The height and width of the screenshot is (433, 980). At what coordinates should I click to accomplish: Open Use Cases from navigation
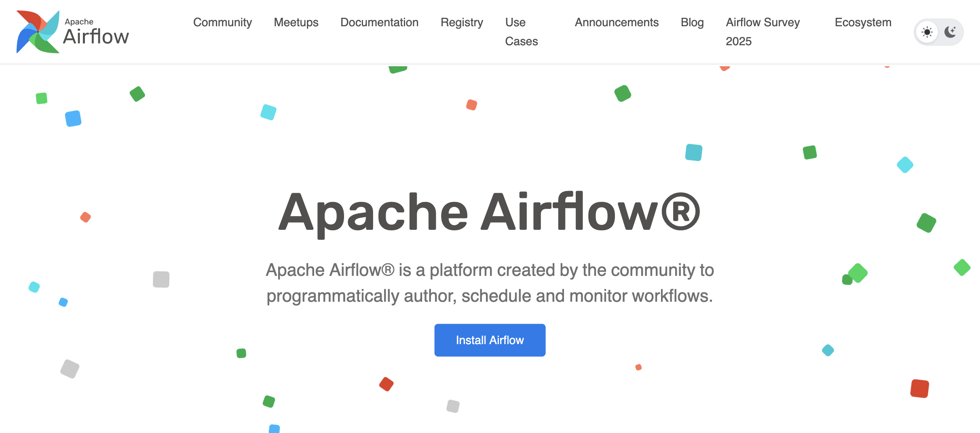522,32
